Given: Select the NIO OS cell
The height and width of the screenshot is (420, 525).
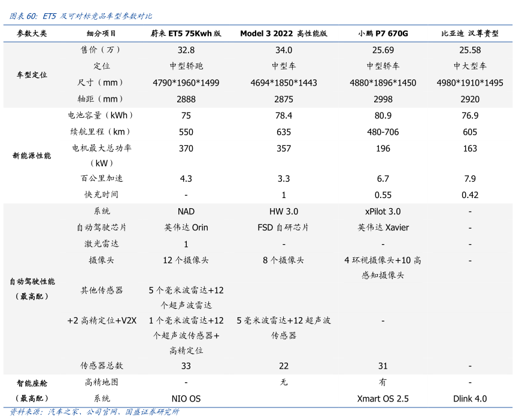Looking at the screenshot, I should point(186,398).
